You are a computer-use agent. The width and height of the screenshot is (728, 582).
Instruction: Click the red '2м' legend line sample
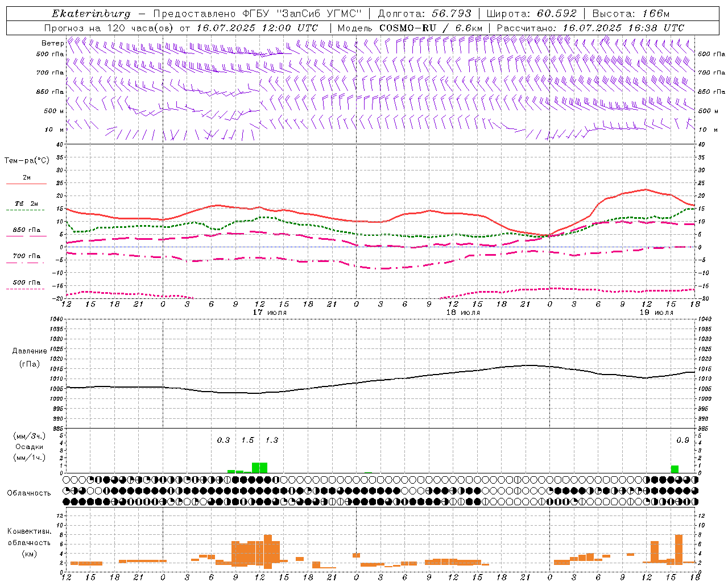(26, 184)
